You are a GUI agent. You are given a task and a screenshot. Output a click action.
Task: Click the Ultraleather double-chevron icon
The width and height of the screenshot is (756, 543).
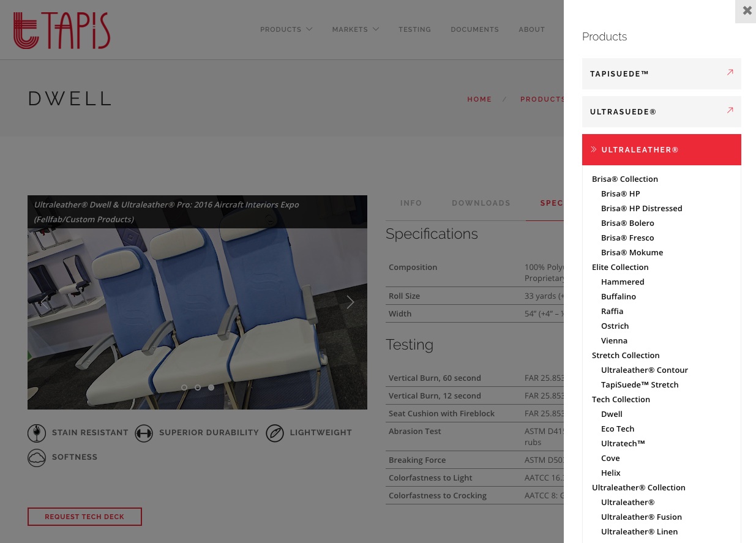594,149
